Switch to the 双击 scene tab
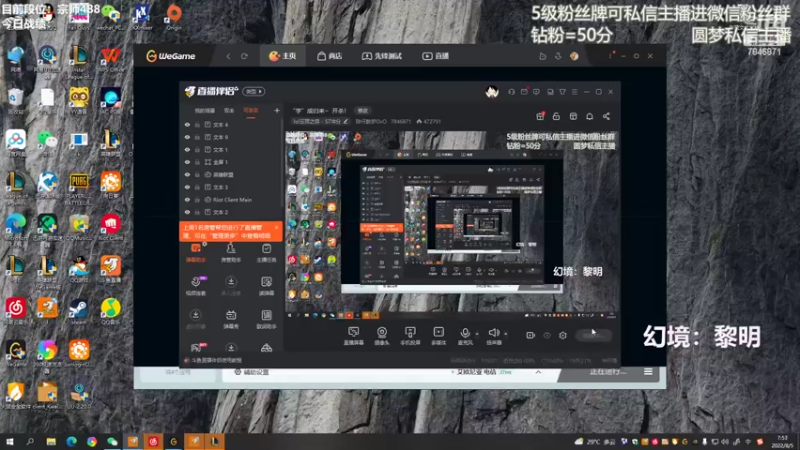 pyautogui.click(x=229, y=111)
